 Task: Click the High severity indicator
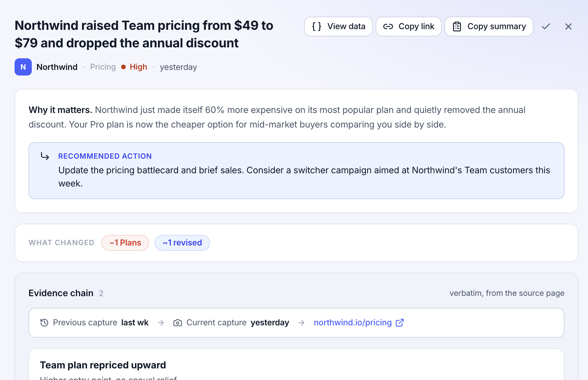[x=134, y=67]
